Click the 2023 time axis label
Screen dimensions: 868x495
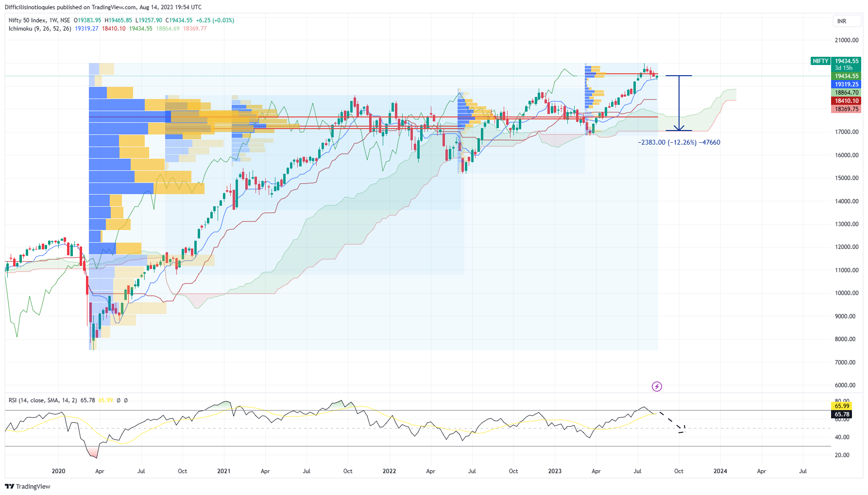(555, 471)
